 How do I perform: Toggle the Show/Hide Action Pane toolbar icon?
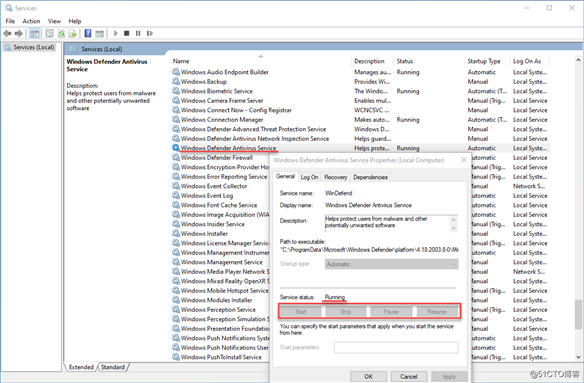tap(99, 34)
